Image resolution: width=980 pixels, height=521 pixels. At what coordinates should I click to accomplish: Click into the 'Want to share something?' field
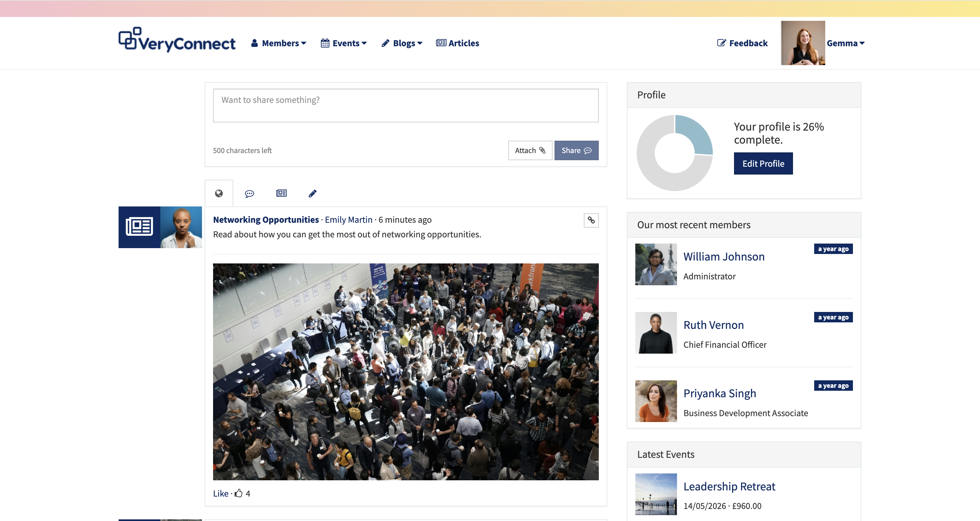tap(406, 106)
